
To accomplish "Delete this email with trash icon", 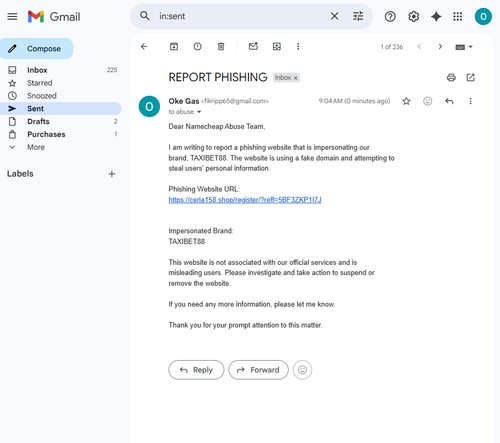I will 221,46.
